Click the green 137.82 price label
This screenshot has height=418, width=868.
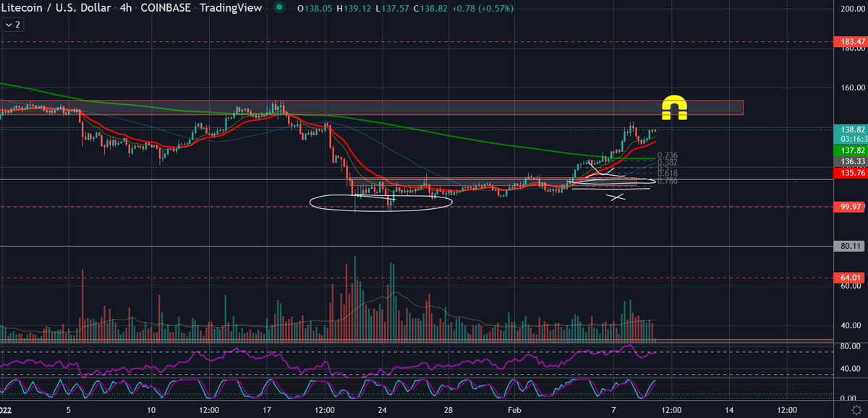tap(849, 149)
